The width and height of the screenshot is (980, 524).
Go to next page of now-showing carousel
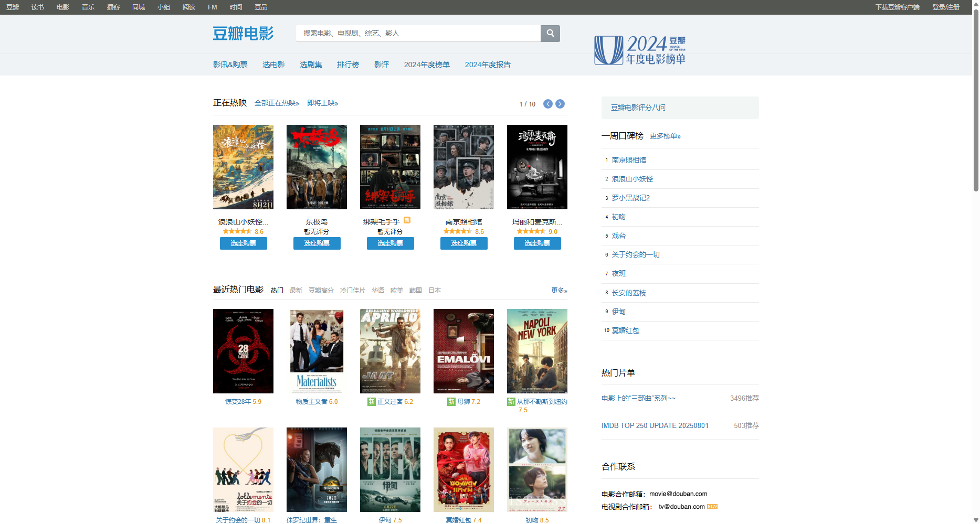pos(560,104)
